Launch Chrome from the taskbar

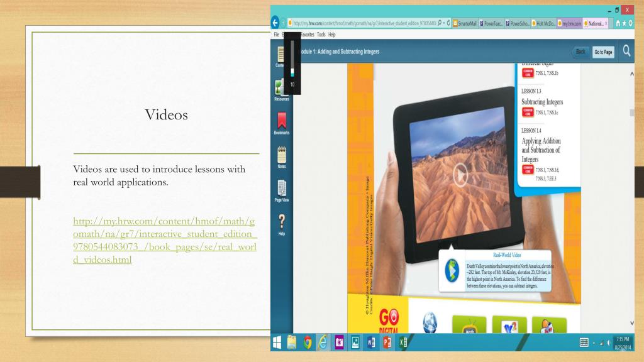[307, 343]
